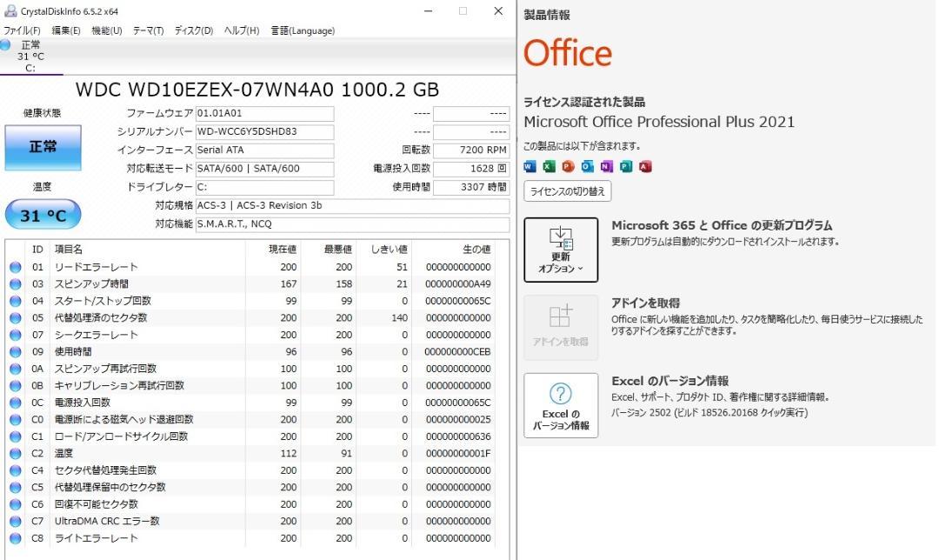The width and height of the screenshot is (939, 560).
Task: Click the 3307 時間 usage hours field
Action: [x=471, y=188]
